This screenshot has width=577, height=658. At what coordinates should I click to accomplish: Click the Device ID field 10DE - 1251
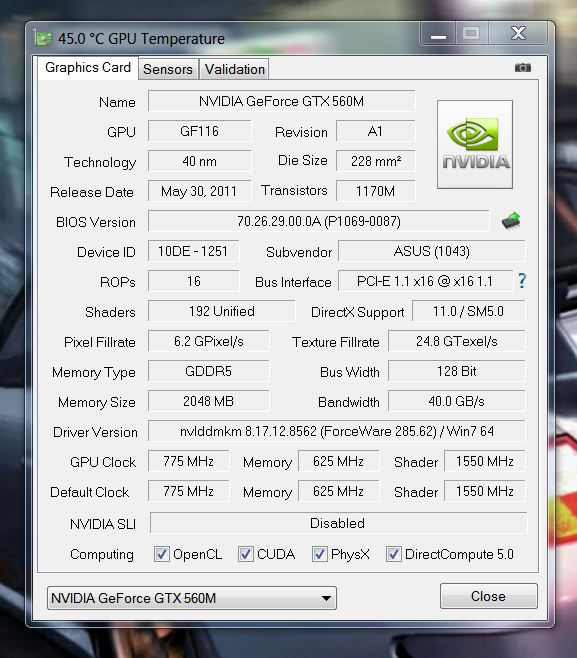coord(193,251)
